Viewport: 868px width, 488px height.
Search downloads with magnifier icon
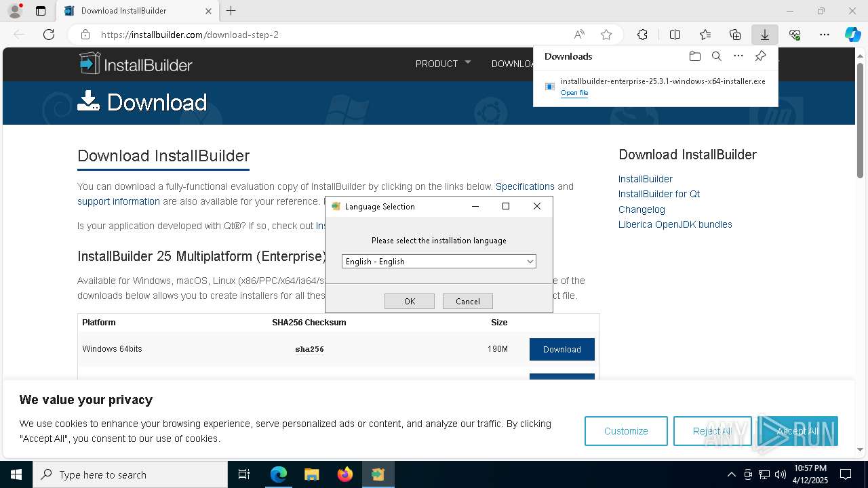tap(717, 56)
